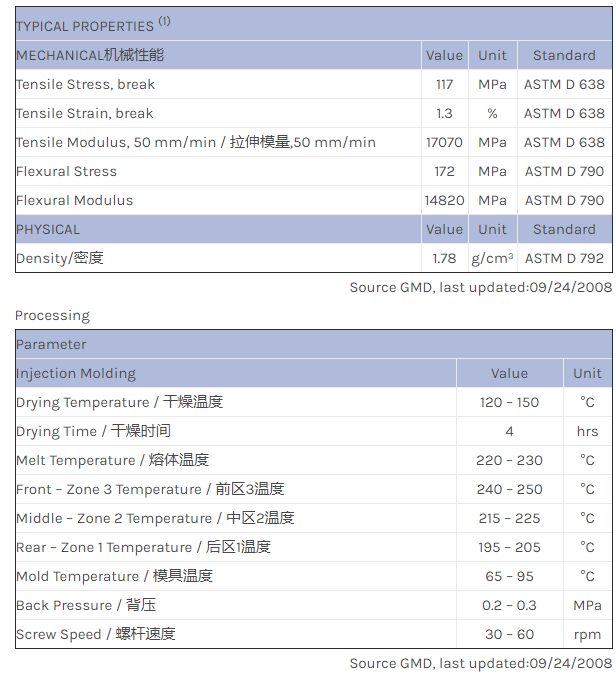Click the Processing heading text
Screen dimensions: 616x699
tap(52, 316)
